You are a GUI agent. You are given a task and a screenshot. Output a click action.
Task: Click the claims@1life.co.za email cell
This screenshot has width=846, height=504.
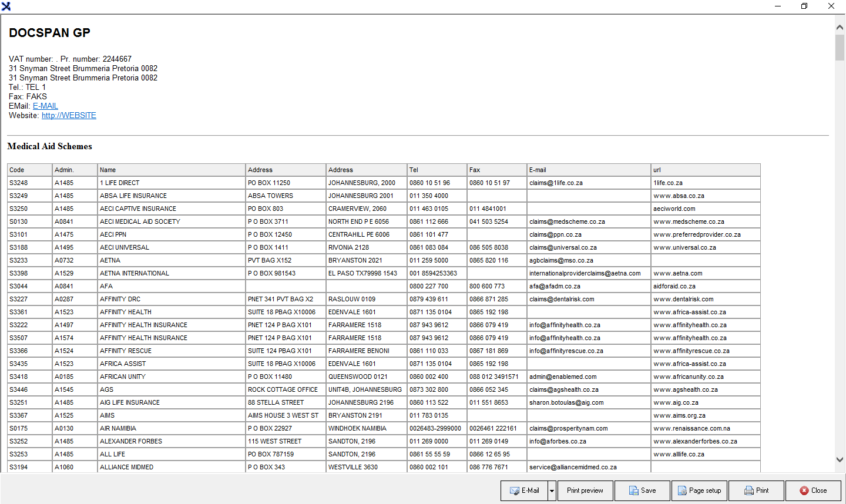tap(556, 183)
